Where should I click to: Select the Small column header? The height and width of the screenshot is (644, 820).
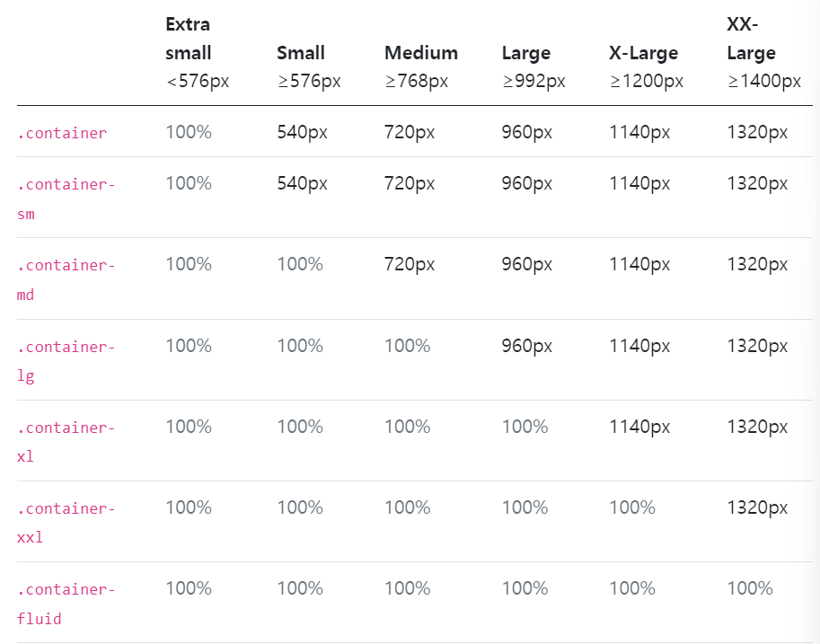tap(301, 53)
